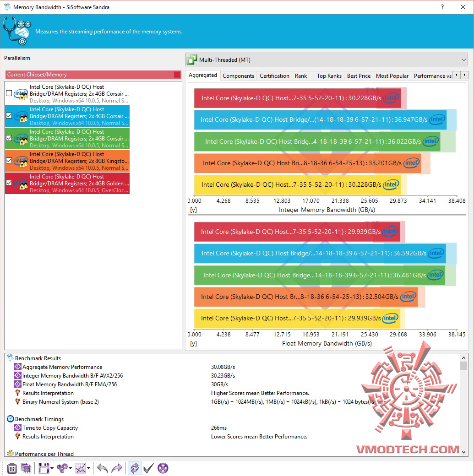The image size is (474, 476).
Task: Click Intel logo on 36.947GB/s integer bar
Action: click(x=437, y=119)
